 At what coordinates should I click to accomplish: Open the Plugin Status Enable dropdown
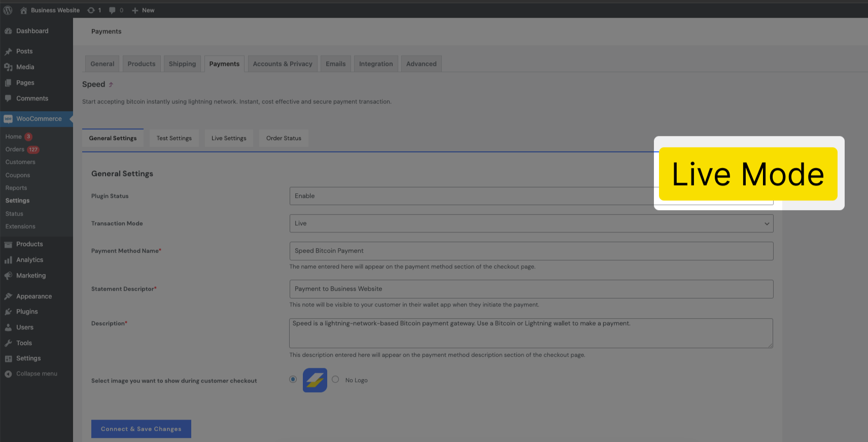pos(531,196)
